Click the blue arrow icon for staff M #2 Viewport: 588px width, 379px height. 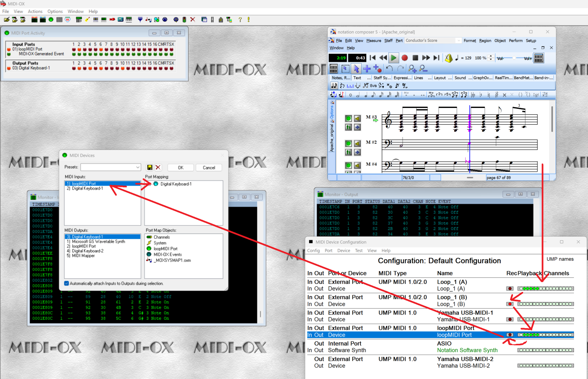[x=357, y=152]
